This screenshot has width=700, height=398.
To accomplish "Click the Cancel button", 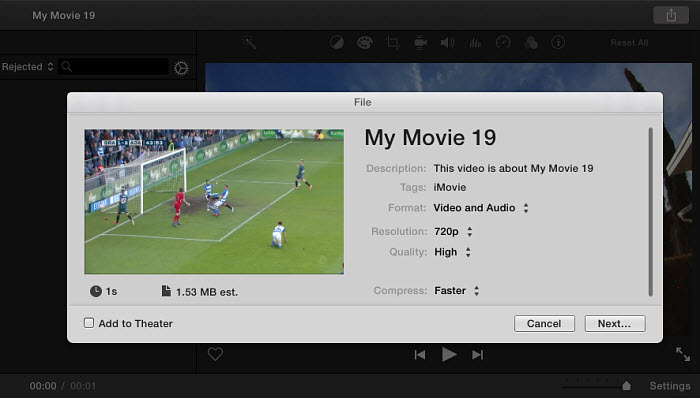I will pyautogui.click(x=544, y=323).
